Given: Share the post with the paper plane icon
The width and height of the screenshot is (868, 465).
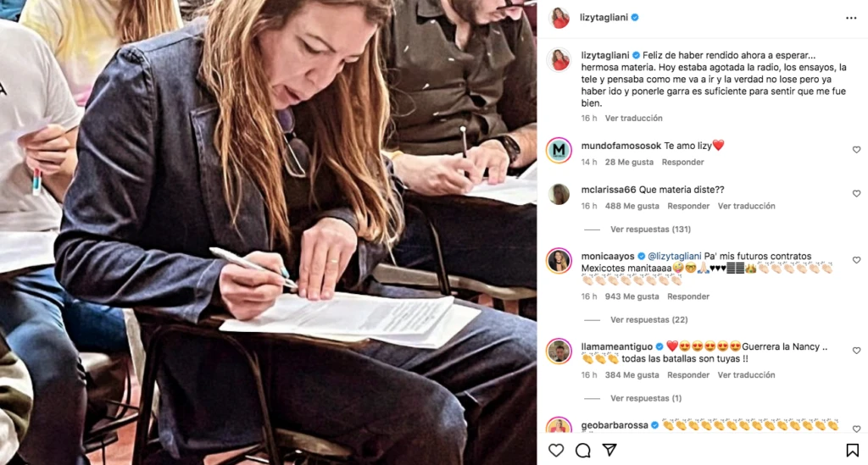Looking at the screenshot, I should click(609, 450).
